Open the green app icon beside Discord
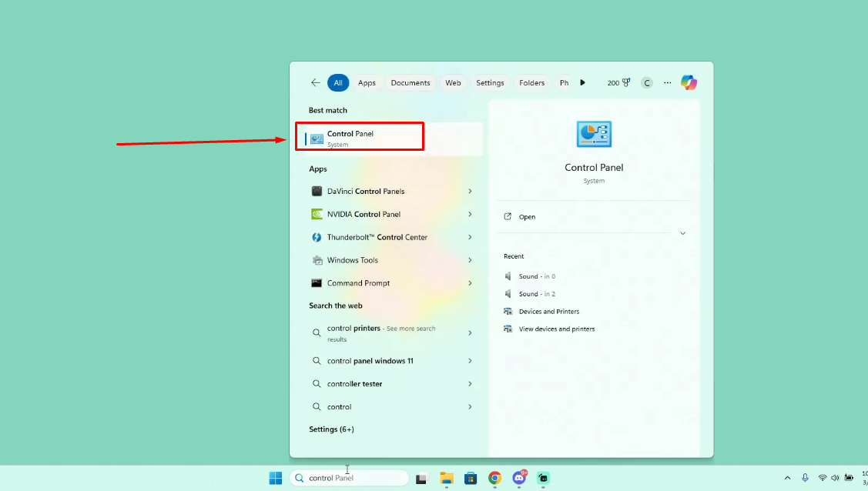 543,478
